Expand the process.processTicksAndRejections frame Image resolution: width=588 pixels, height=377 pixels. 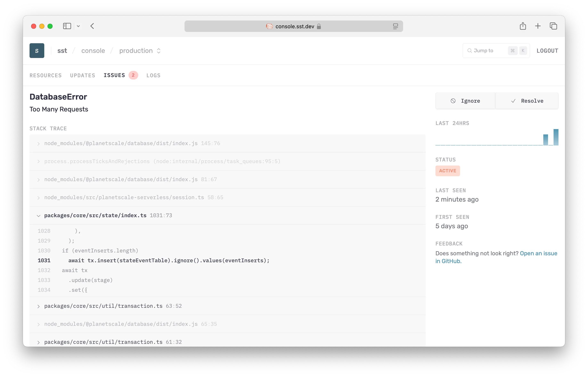click(227, 161)
